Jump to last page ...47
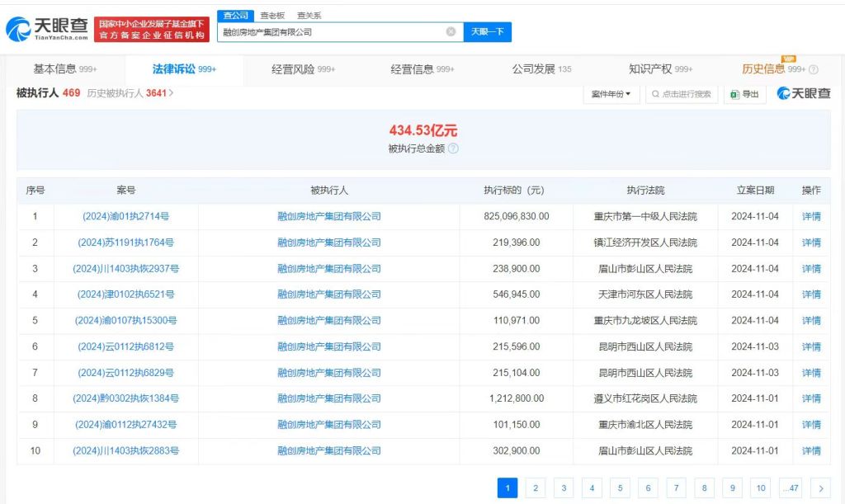Viewport: 845px width, 504px height. click(791, 488)
